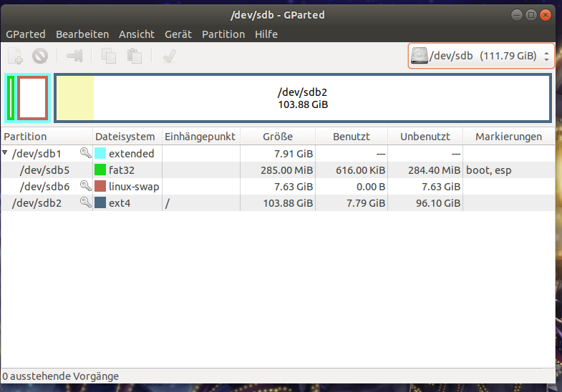Screen dimensions: 562x392
Task: Click the red linux-swap color swatch
Action: tap(100, 186)
